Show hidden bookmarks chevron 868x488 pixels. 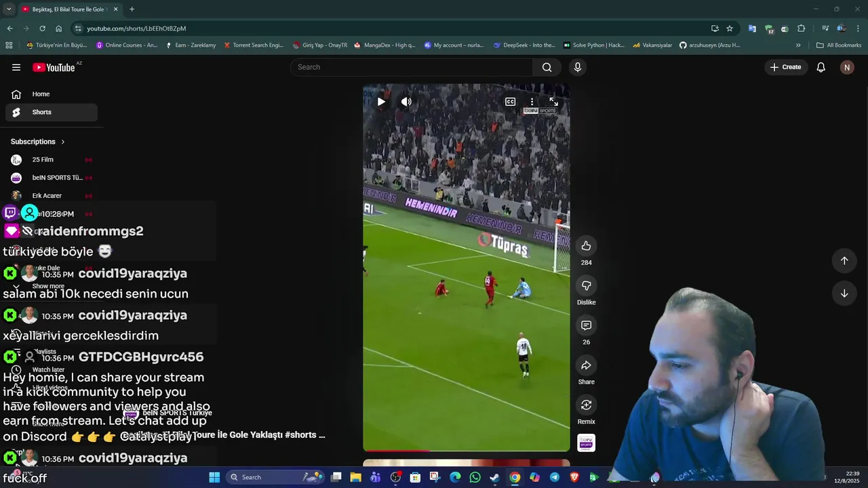(x=798, y=45)
